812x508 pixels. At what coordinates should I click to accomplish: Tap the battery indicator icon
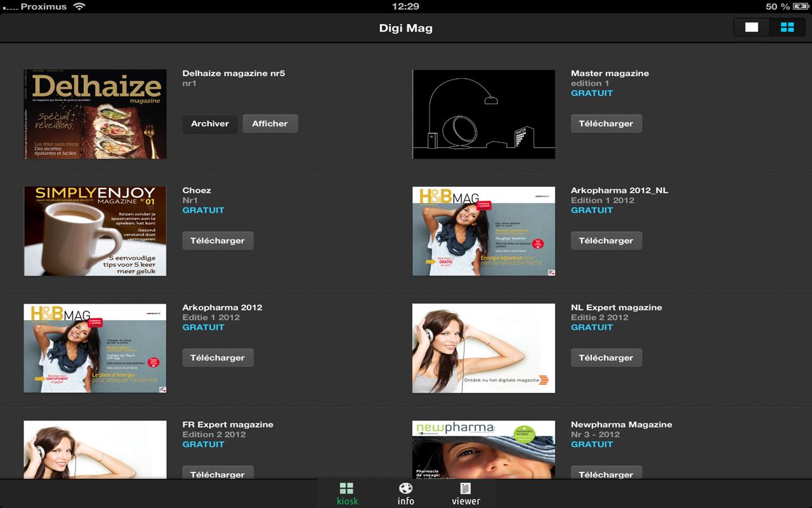801,6
